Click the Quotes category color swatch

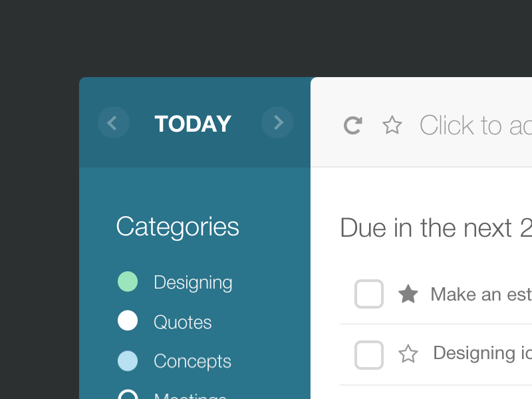(128, 321)
